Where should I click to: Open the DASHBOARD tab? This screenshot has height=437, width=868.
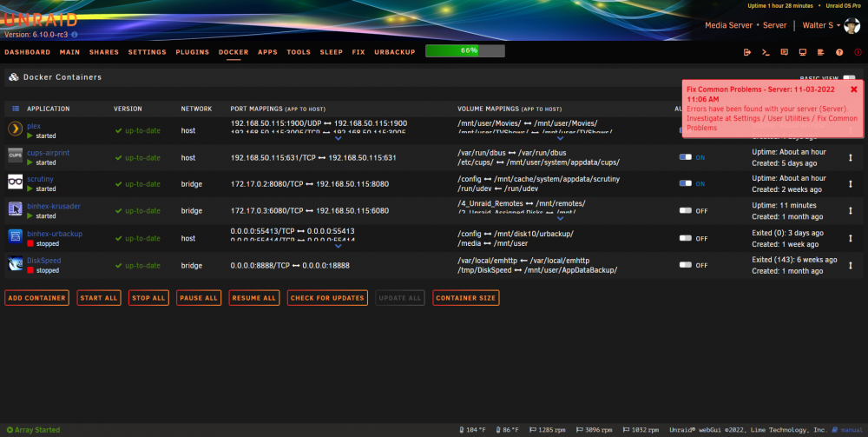[28, 52]
